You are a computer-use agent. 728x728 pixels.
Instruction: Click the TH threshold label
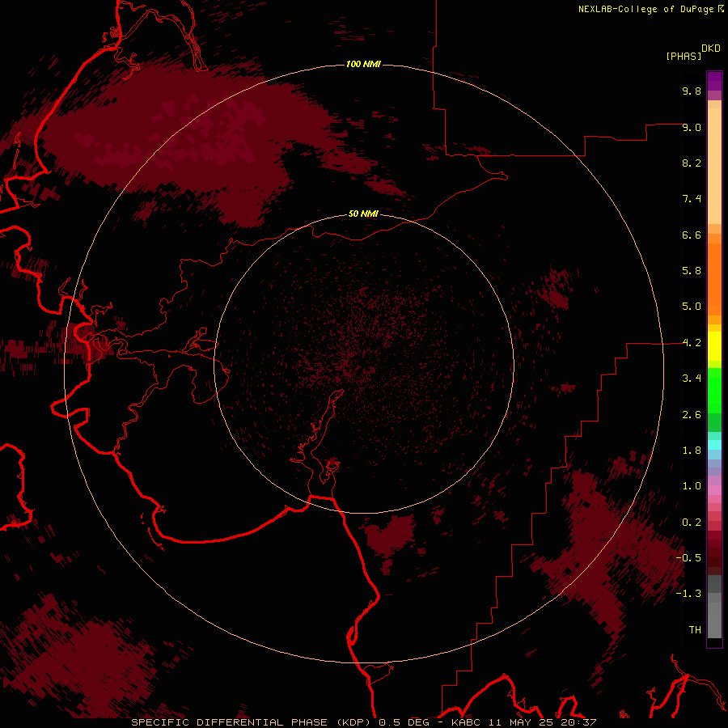695,630
